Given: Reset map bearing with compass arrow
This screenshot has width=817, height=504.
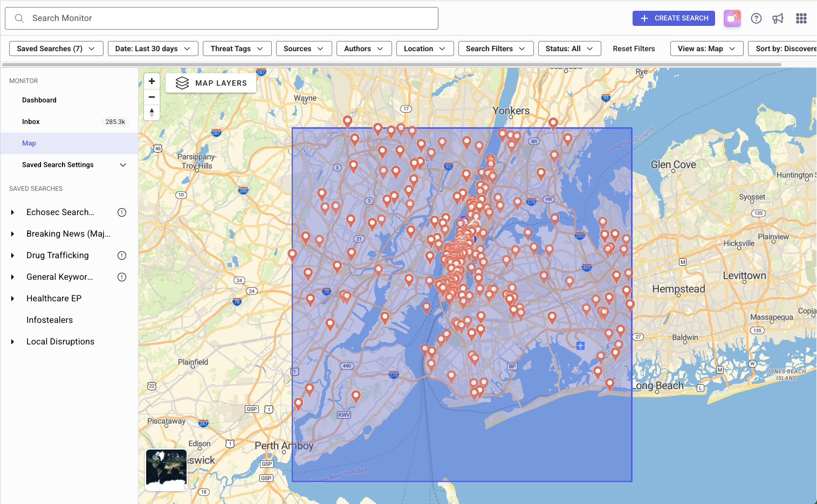Looking at the screenshot, I should pyautogui.click(x=152, y=112).
